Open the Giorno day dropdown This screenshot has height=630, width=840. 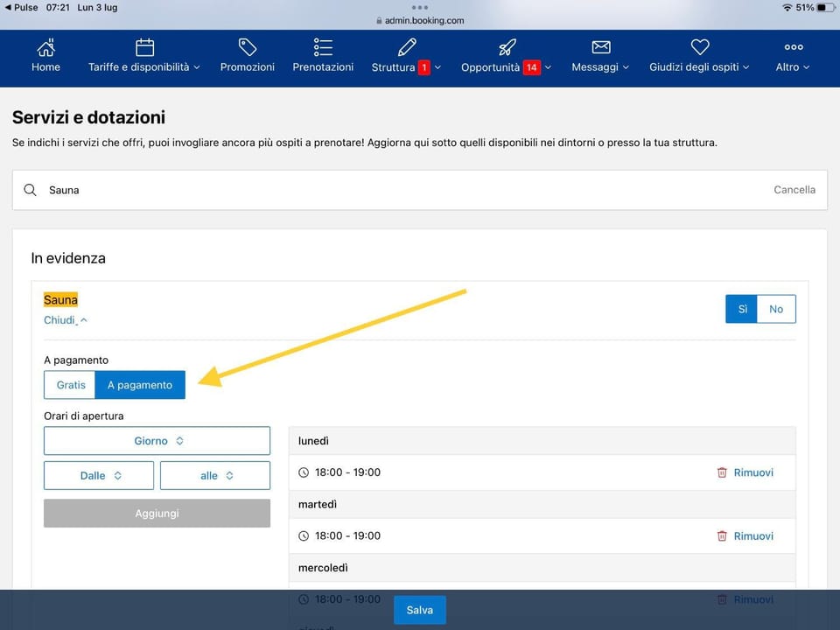[157, 441]
